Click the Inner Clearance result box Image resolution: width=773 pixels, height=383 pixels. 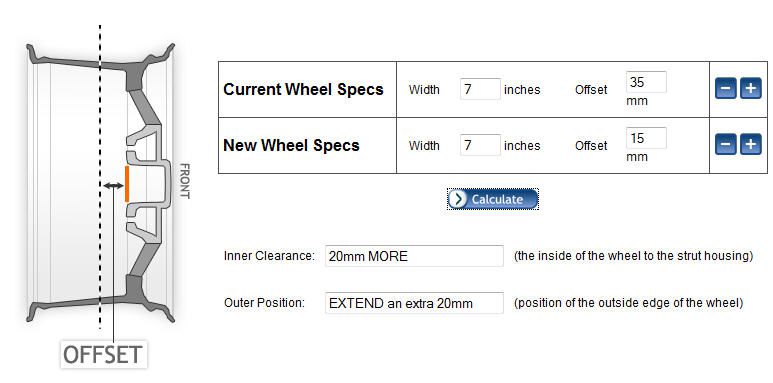[x=414, y=256]
